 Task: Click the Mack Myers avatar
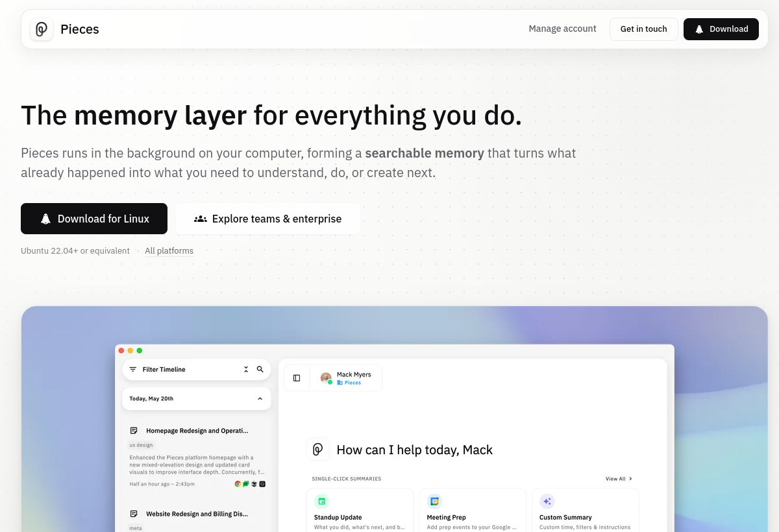click(326, 378)
